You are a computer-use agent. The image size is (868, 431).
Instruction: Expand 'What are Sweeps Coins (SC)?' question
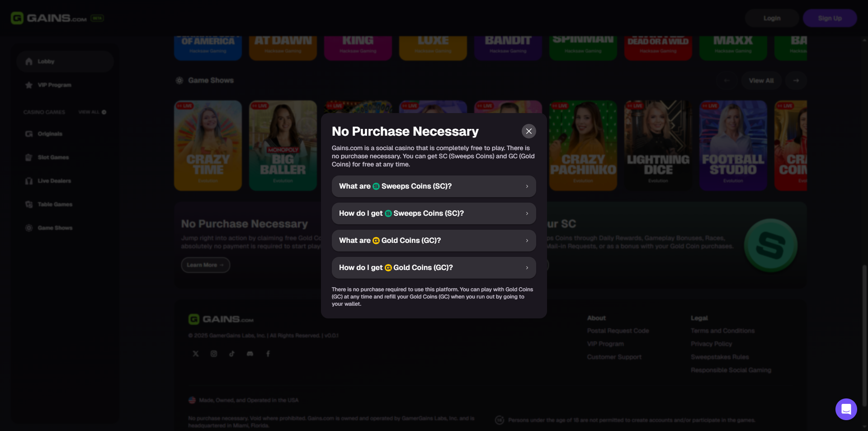tap(434, 186)
